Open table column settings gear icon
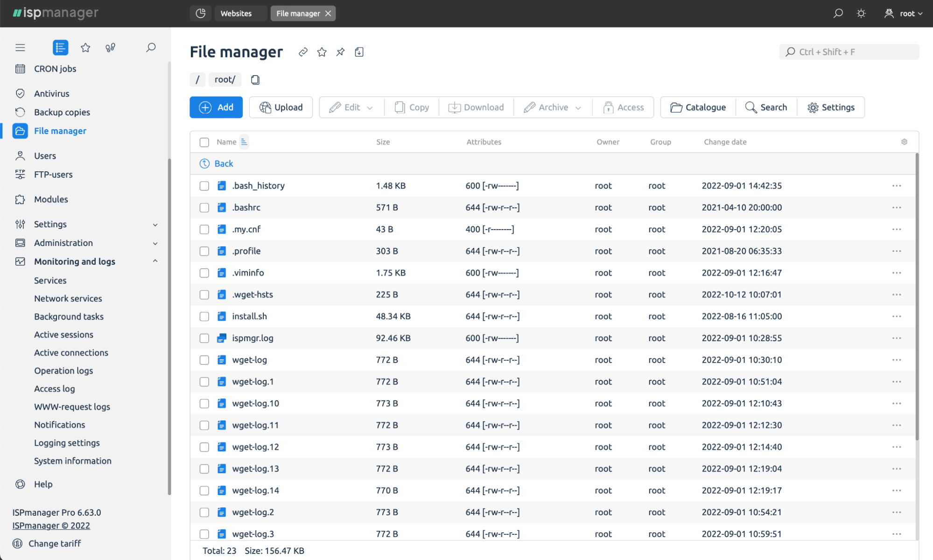Image resolution: width=933 pixels, height=560 pixels. [904, 142]
